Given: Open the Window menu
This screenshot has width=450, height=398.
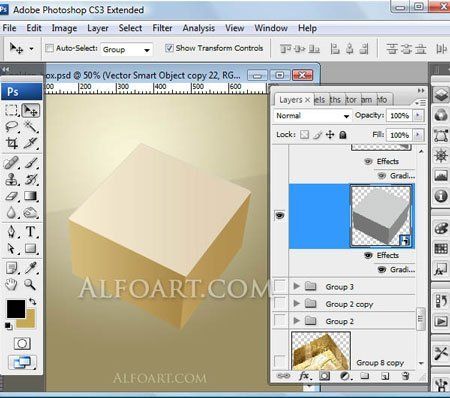Looking at the screenshot, I should tap(271, 28).
